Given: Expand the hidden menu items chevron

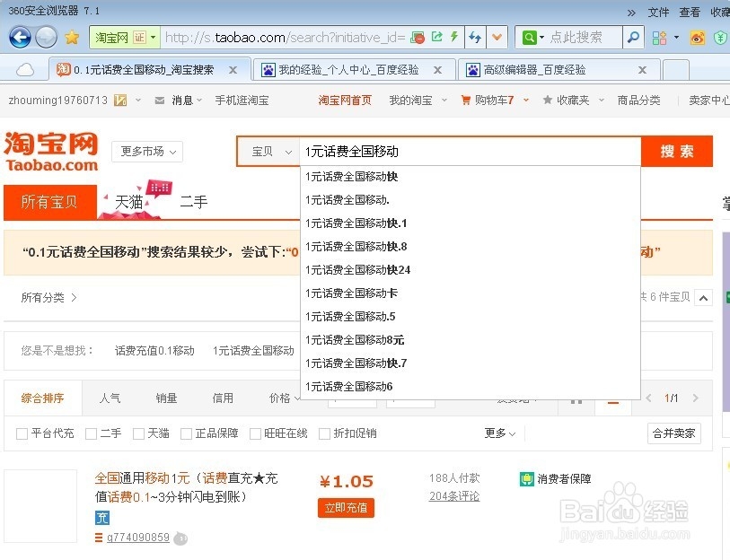Looking at the screenshot, I should pos(631,13).
